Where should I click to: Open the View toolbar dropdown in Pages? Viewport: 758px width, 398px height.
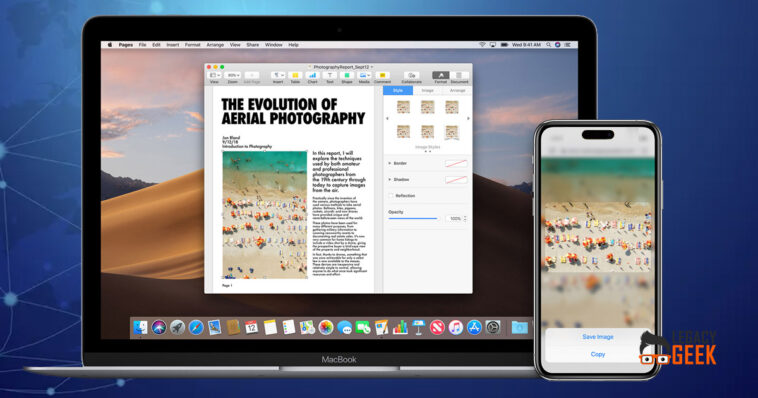[x=214, y=75]
